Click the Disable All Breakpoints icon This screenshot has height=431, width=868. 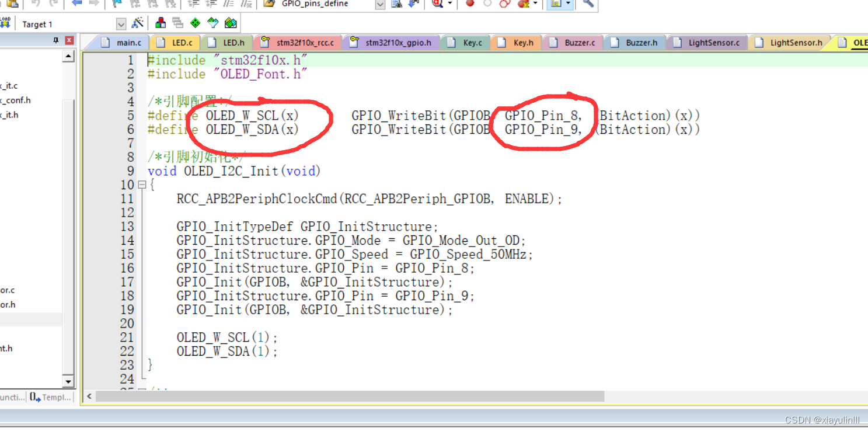click(x=505, y=4)
